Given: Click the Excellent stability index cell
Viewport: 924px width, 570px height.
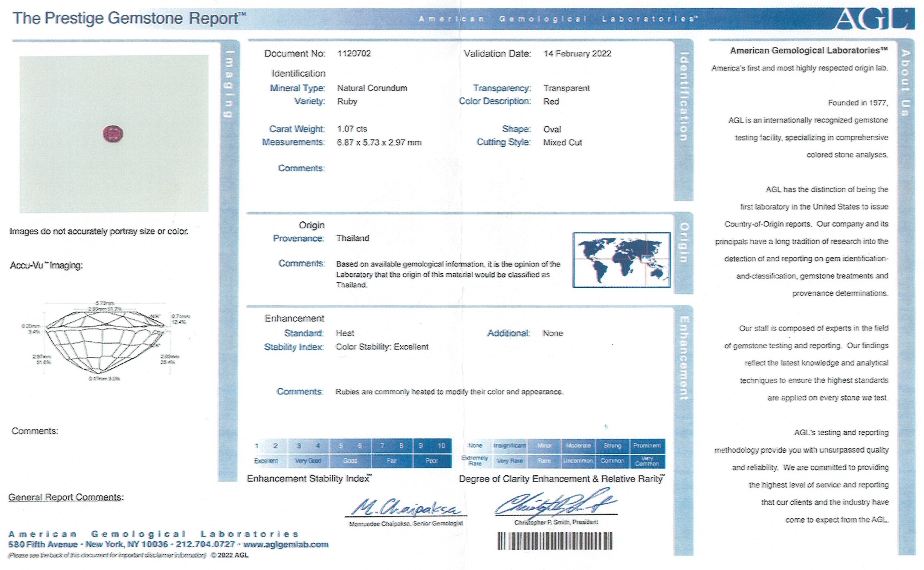Looking at the screenshot, I should pos(266,461).
